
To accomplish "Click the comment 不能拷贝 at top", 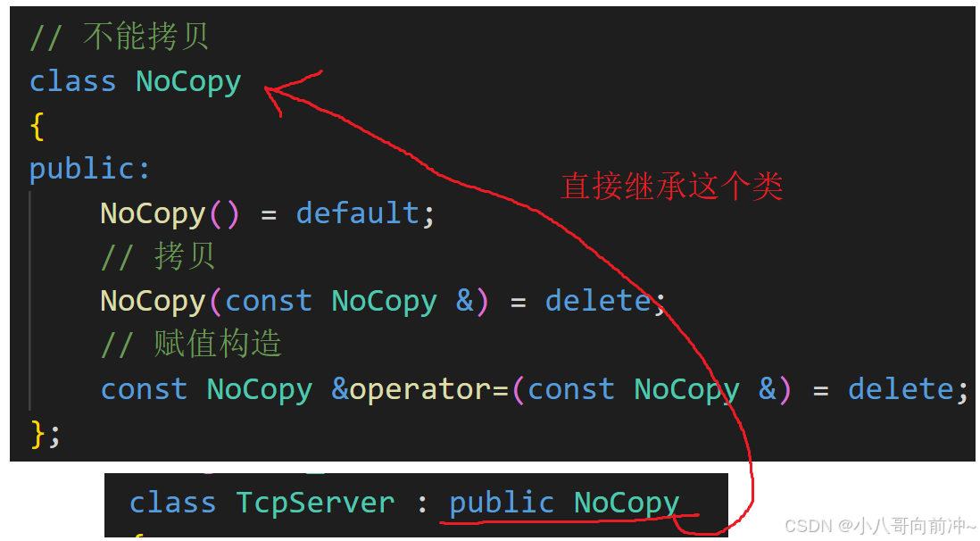I will (145, 37).
